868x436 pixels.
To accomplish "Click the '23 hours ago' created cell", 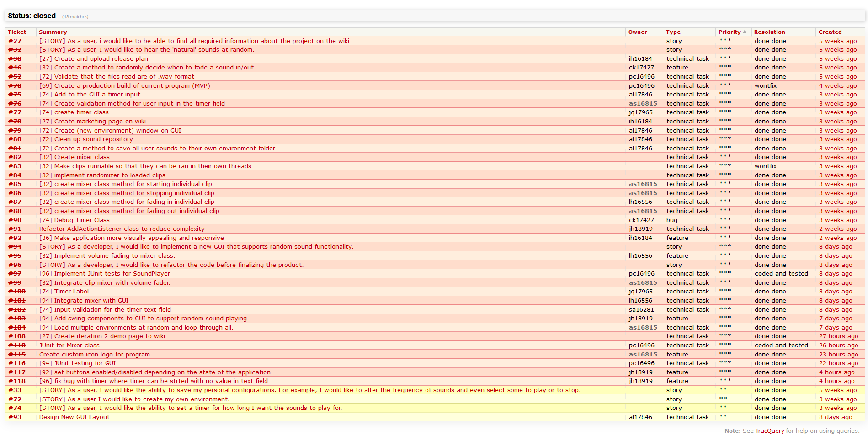I will coord(838,354).
